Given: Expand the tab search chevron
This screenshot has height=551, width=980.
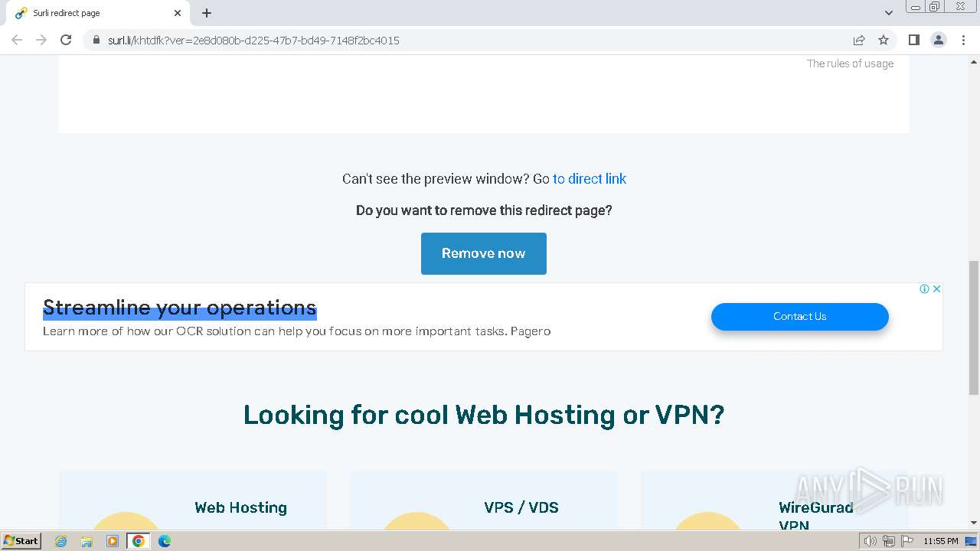Looking at the screenshot, I should pos(889,13).
